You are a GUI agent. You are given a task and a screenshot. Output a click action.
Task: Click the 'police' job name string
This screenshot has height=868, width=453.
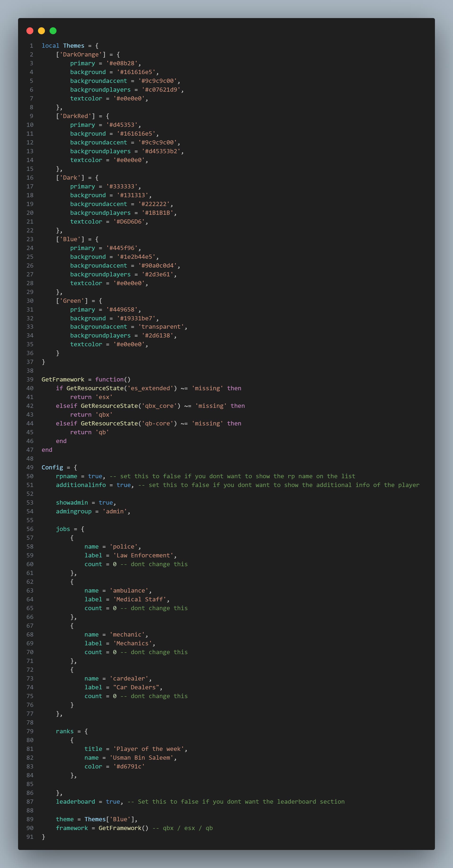(x=123, y=547)
